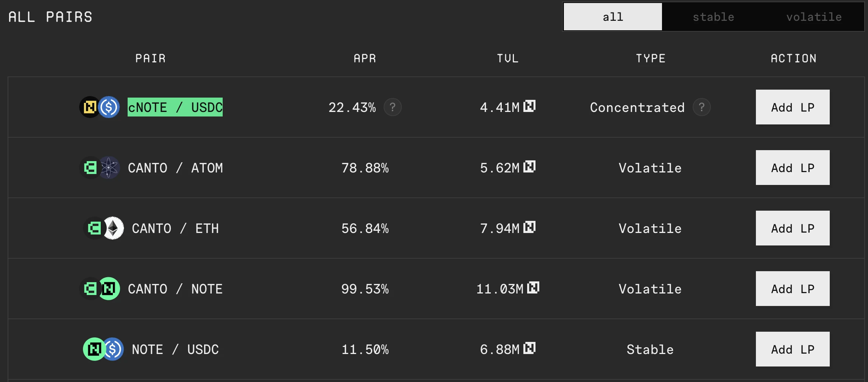868x382 pixels.
Task: Add liquidity to the CANTO / NOTE pair
Action: pos(793,289)
